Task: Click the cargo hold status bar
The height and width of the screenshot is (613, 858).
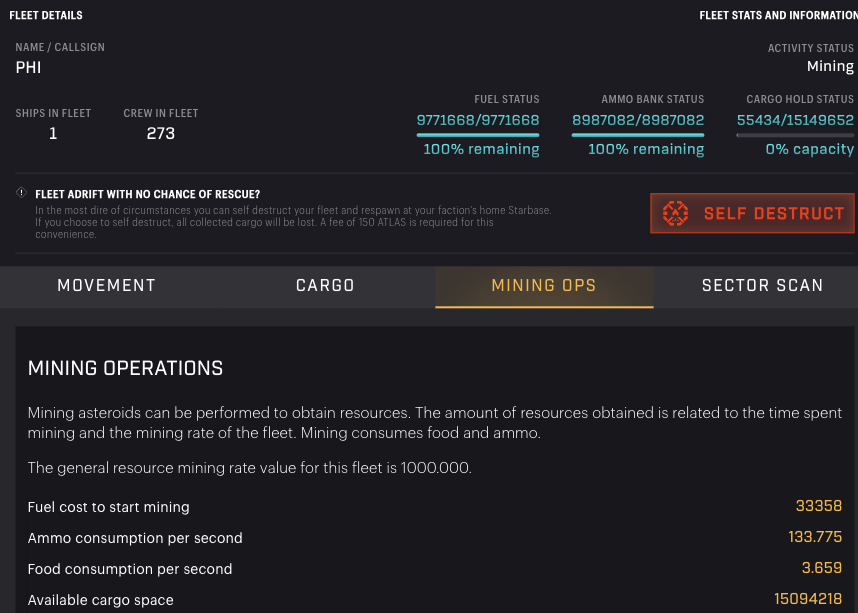Action: (x=795, y=135)
